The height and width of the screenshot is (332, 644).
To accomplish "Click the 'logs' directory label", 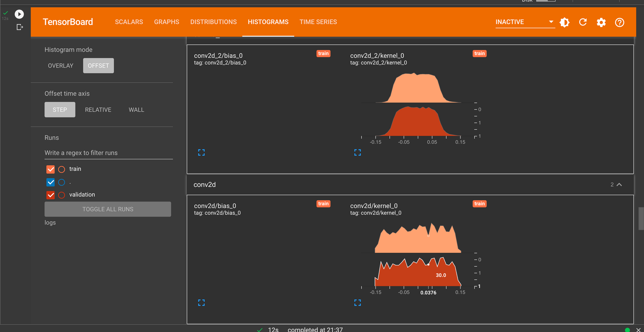I will coord(50,223).
